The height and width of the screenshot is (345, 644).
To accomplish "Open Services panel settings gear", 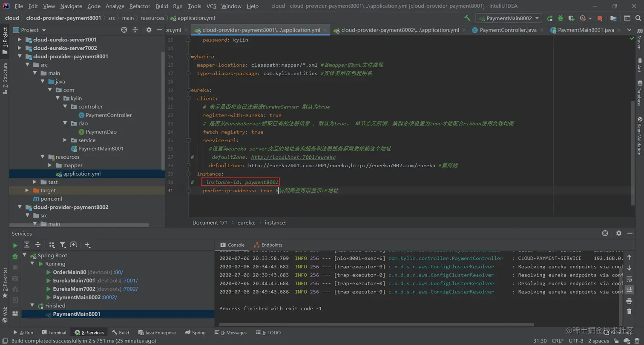I will point(619,233).
